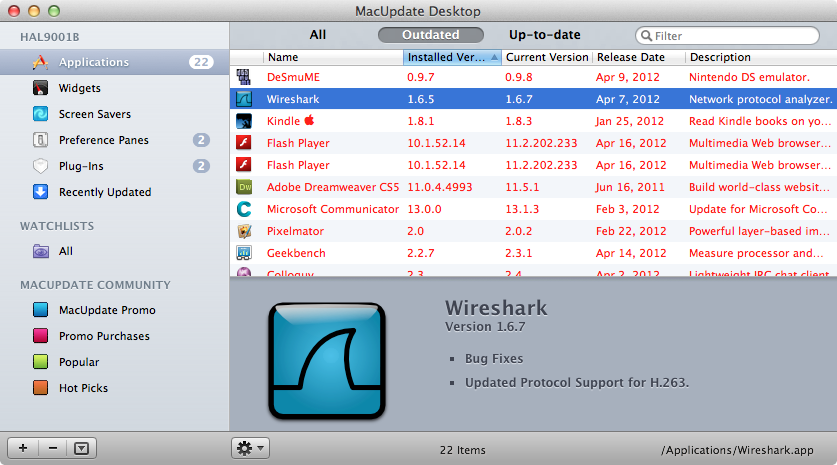Screen dimensions: 837x465
Task: Select the DeSmuME row name
Action: pyautogui.click(x=293, y=77)
